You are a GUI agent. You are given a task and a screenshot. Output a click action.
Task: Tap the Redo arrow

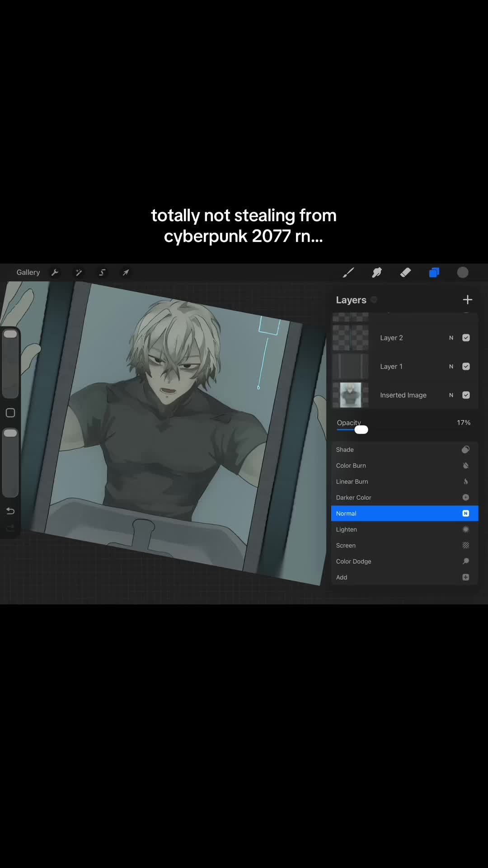point(10,528)
